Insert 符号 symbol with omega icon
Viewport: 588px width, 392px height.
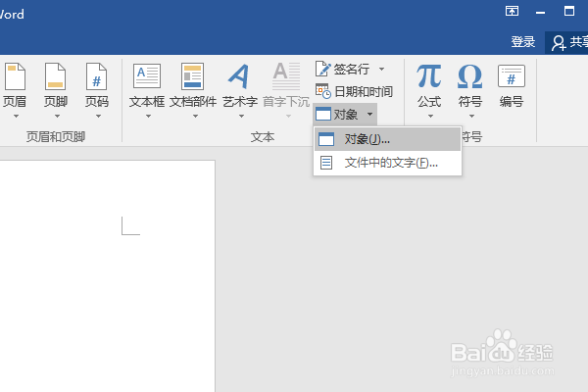pos(469,76)
